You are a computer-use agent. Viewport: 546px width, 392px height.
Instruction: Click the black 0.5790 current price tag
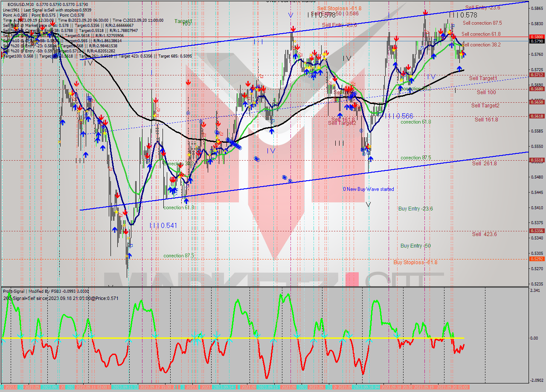(x=536, y=41)
